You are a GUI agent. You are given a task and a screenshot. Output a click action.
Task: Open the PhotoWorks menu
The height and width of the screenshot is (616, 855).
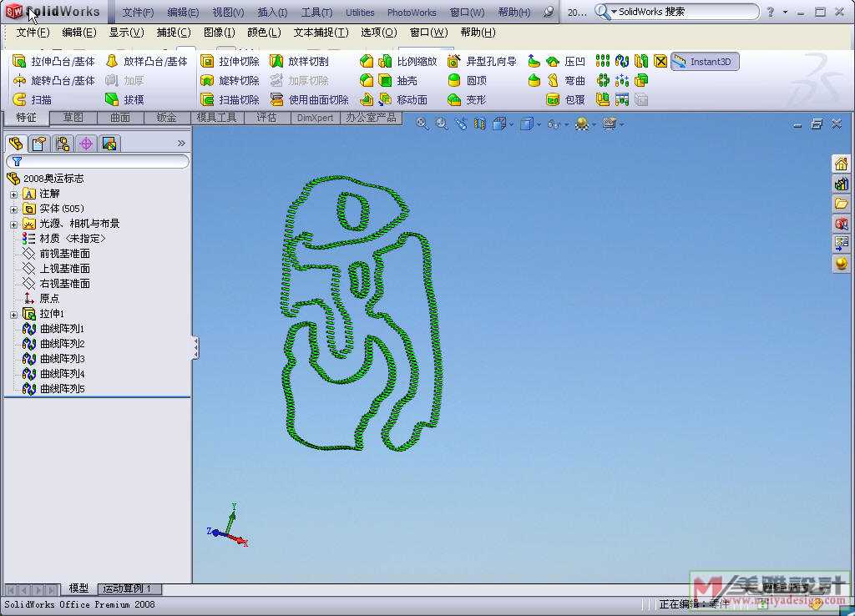click(x=412, y=12)
